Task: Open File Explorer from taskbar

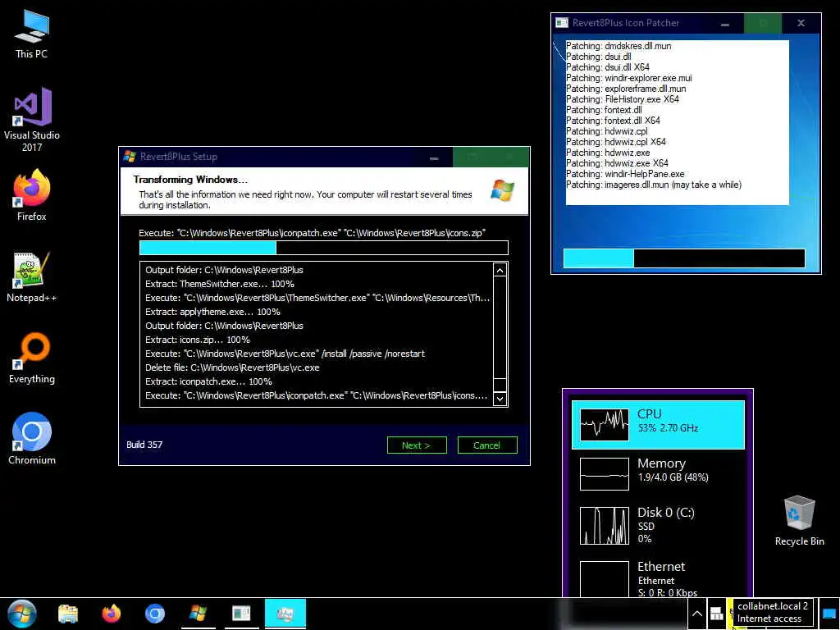Action: pyautogui.click(x=68, y=614)
